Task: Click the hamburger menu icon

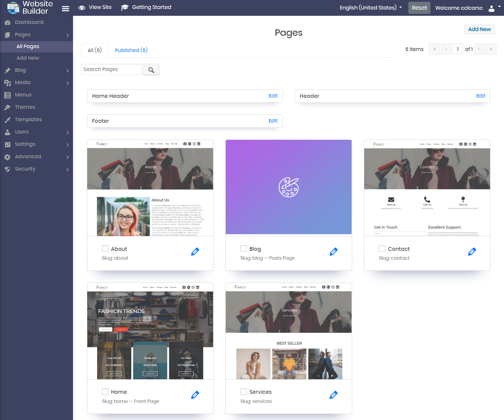Action: pyautogui.click(x=65, y=9)
